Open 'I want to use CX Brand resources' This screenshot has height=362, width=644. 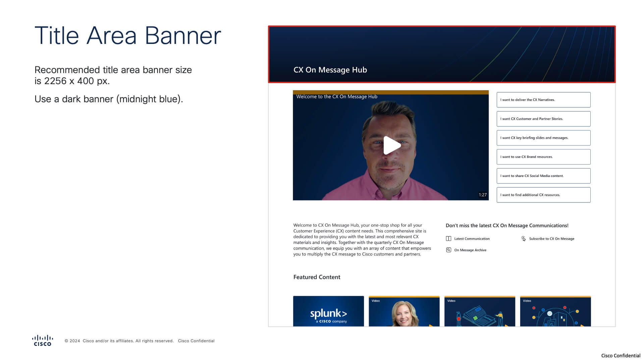click(543, 157)
